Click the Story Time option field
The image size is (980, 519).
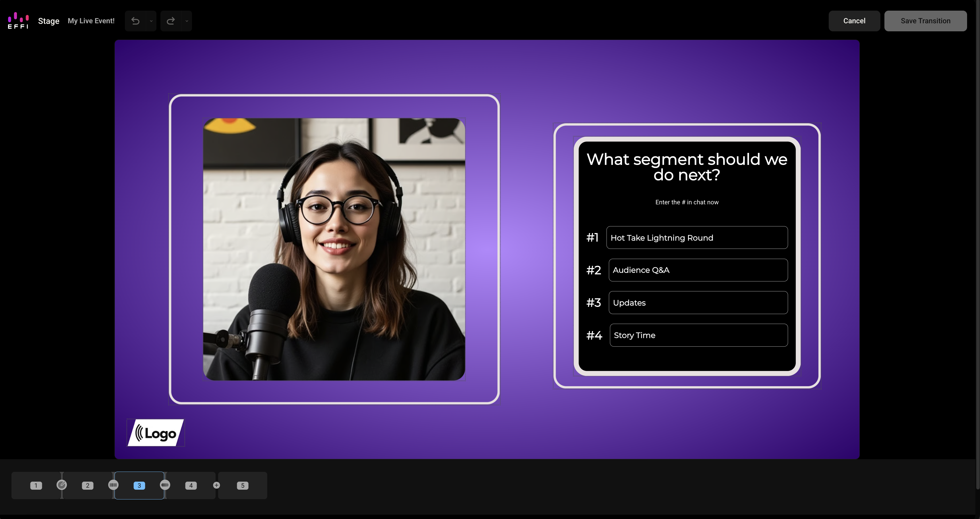point(699,335)
